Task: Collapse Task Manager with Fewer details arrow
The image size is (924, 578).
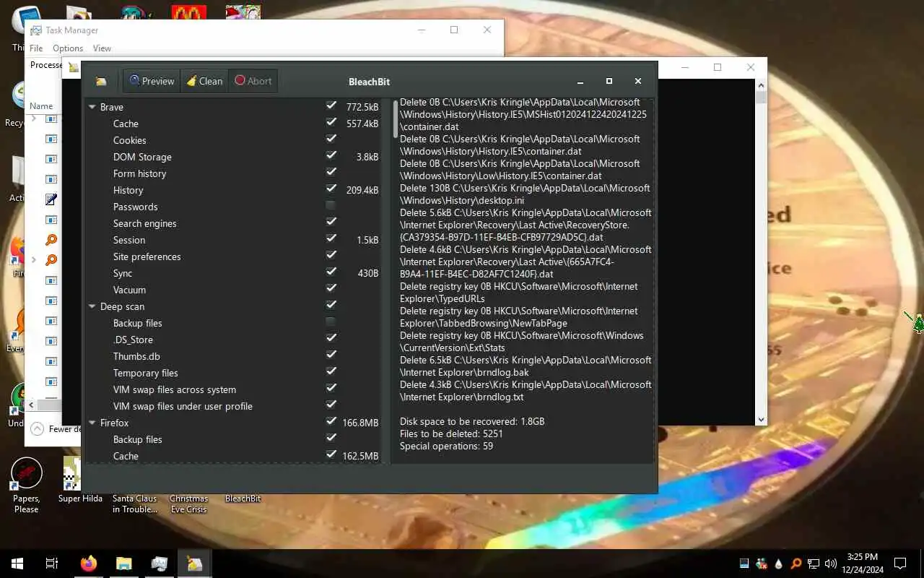Action: [36, 428]
